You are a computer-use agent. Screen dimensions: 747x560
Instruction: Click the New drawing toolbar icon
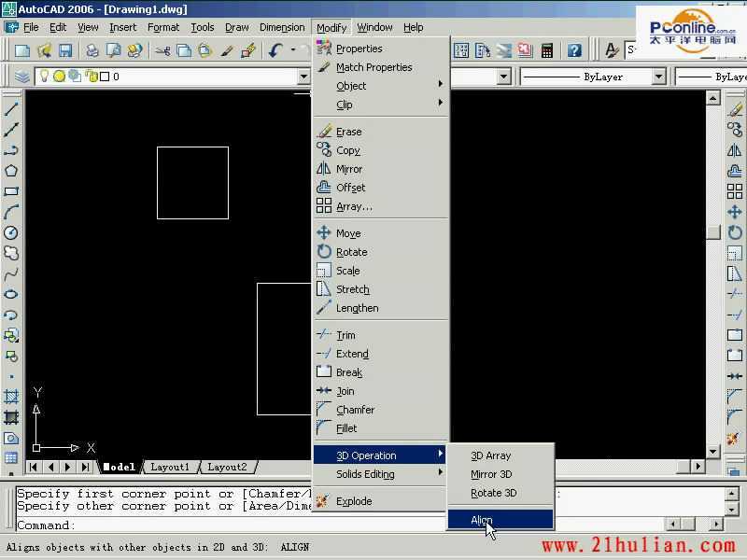[x=22, y=50]
